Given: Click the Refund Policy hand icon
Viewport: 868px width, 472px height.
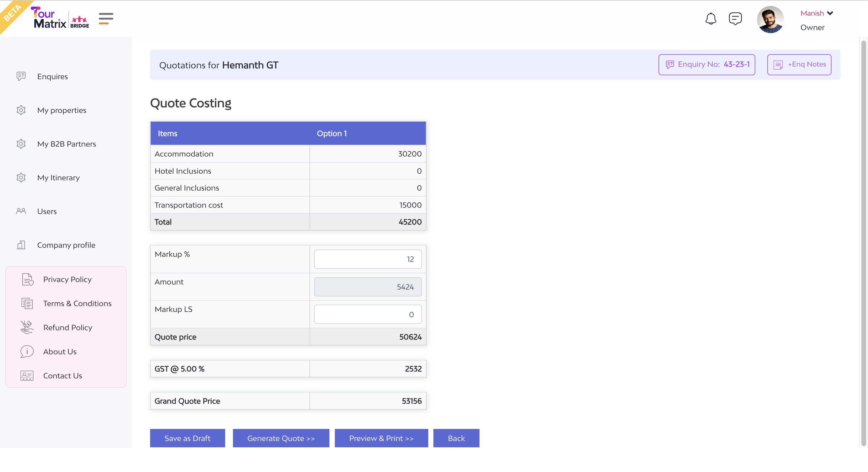Looking at the screenshot, I should click(x=27, y=328).
